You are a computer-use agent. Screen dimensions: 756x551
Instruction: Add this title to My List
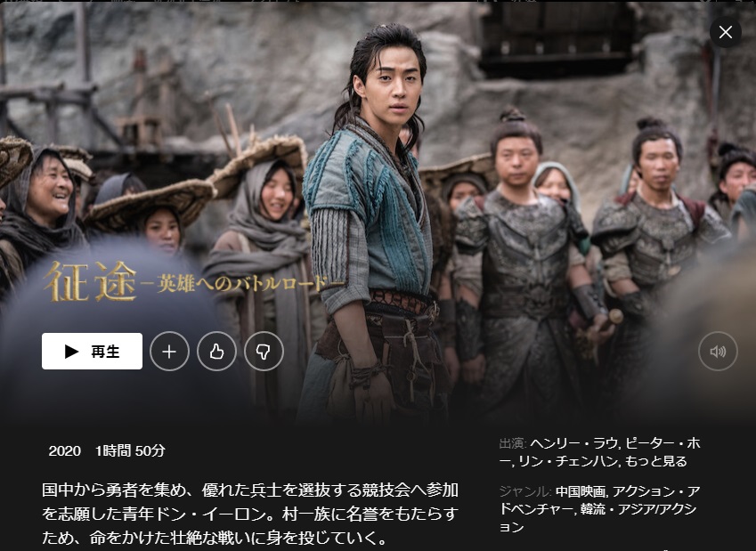click(169, 352)
